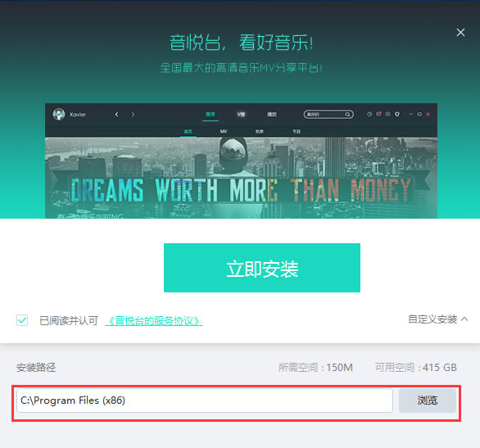Click the forward arrow in preview

coord(133,115)
